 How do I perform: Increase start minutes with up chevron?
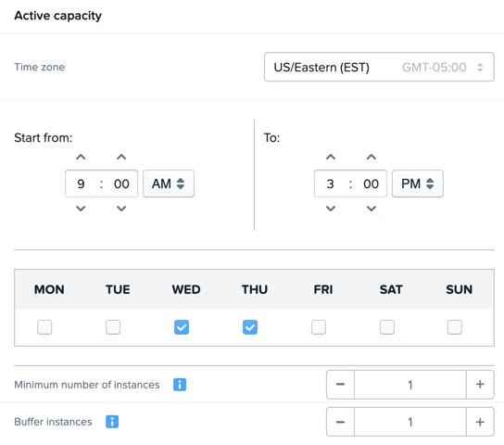[121, 158]
